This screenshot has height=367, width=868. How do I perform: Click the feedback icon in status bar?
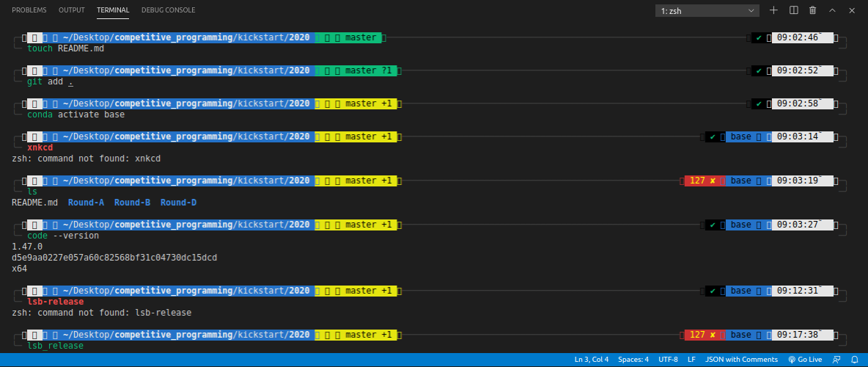pyautogui.click(x=836, y=360)
